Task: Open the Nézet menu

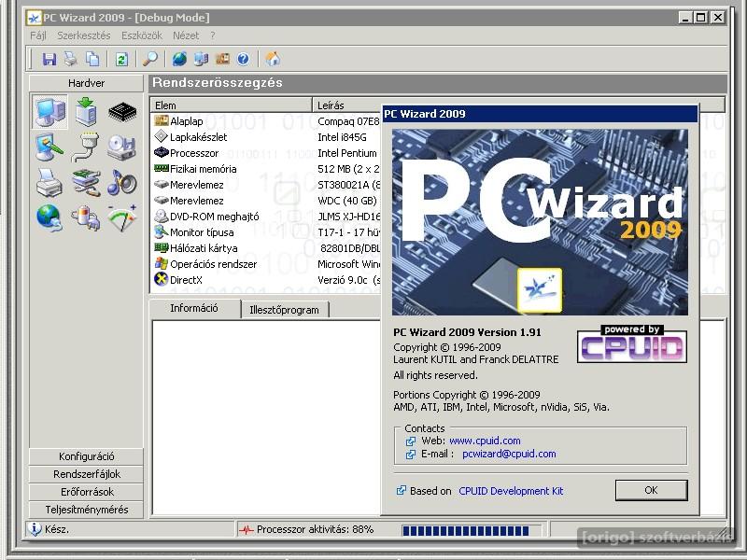Action: pyautogui.click(x=186, y=35)
